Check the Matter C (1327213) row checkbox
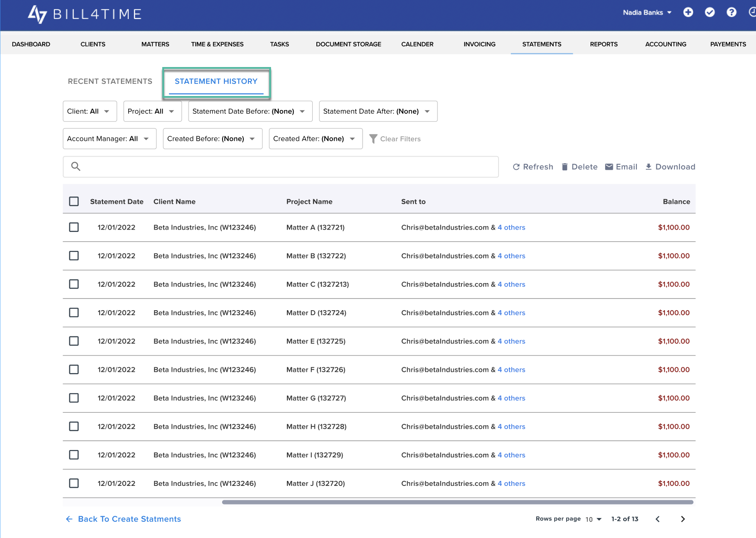Screen dimensions: 756x538 (74, 284)
